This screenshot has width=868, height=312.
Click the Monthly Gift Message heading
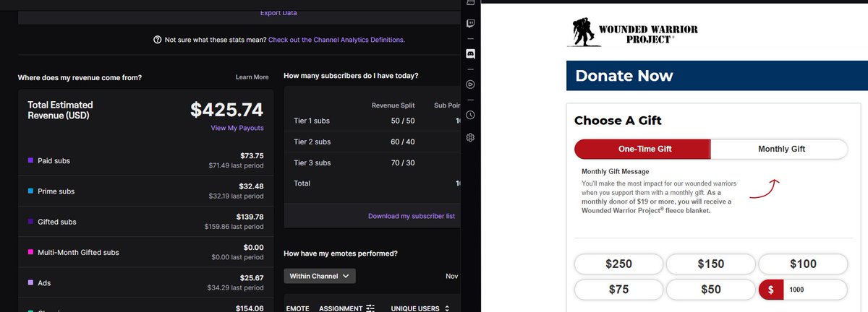click(616, 172)
